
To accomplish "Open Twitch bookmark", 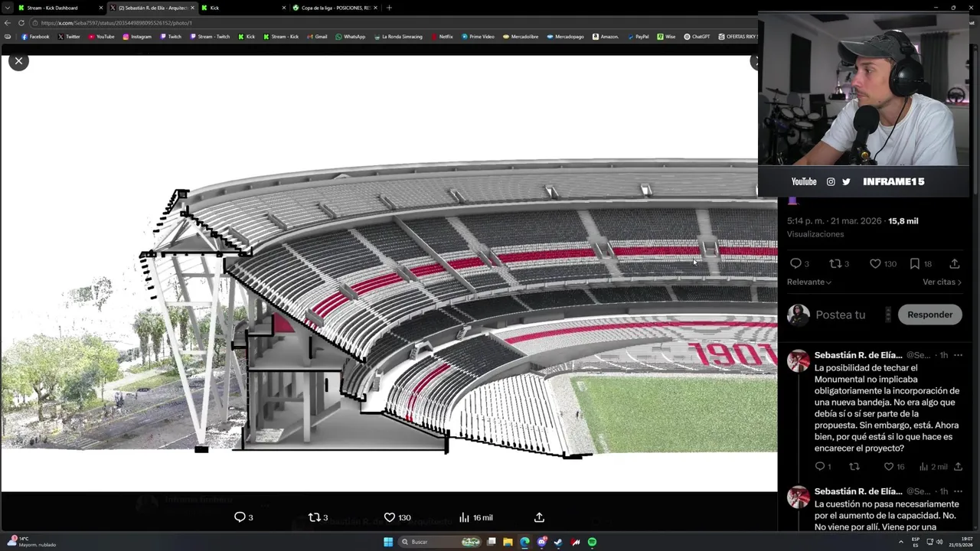I will pos(170,37).
